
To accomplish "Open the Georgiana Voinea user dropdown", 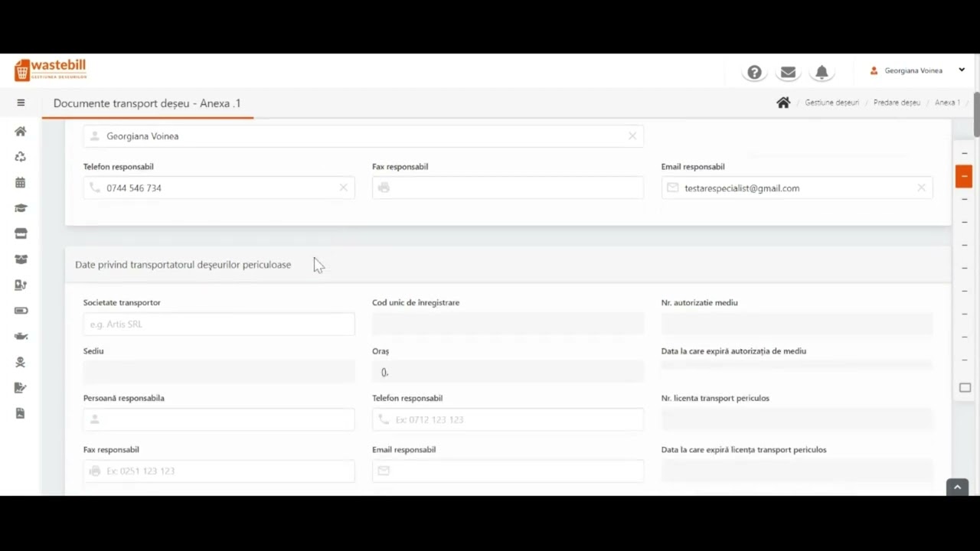I will pyautogui.click(x=917, y=70).
